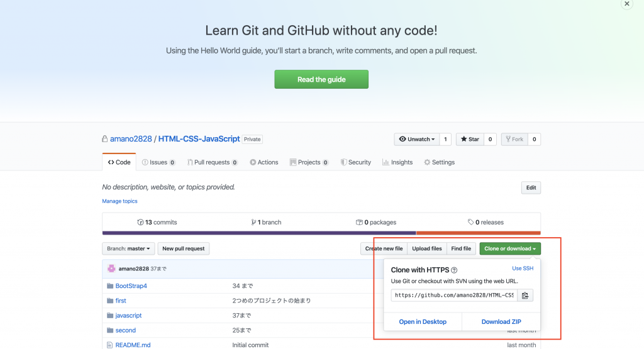
Task: Click Create new file
Action: (384, 248)
